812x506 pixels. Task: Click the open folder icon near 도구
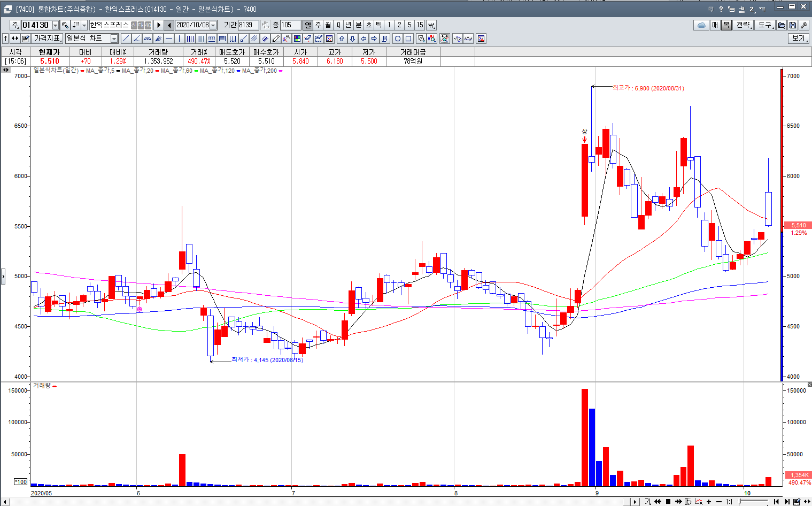pyautogui.click(x=782, y=25)
